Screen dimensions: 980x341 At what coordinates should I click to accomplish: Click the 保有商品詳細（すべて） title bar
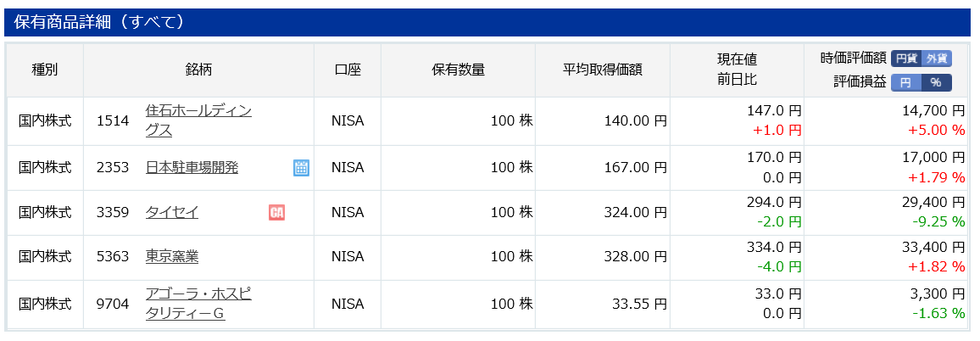[489, 23]
